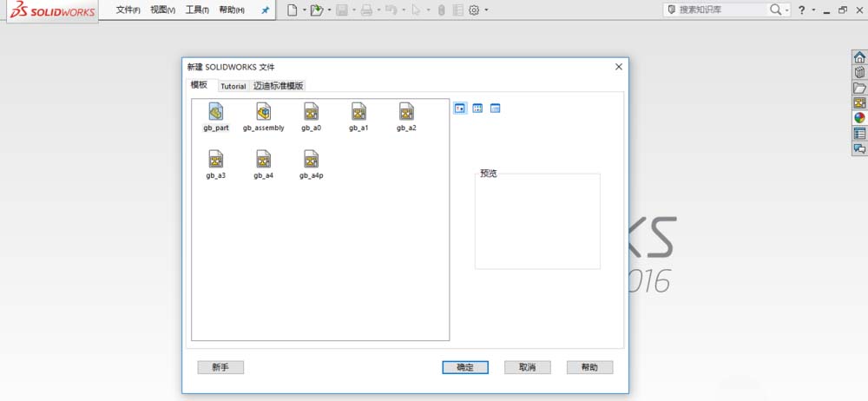This screenshot has width=868, height=401.
Task: Expand the Undo dropdown arrow
Action: coord(403,10)
